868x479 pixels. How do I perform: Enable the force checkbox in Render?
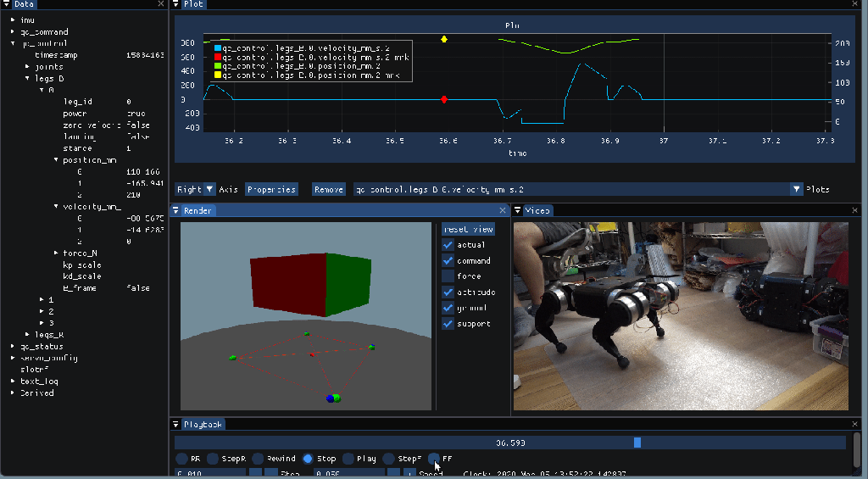(x=448, y=276)
